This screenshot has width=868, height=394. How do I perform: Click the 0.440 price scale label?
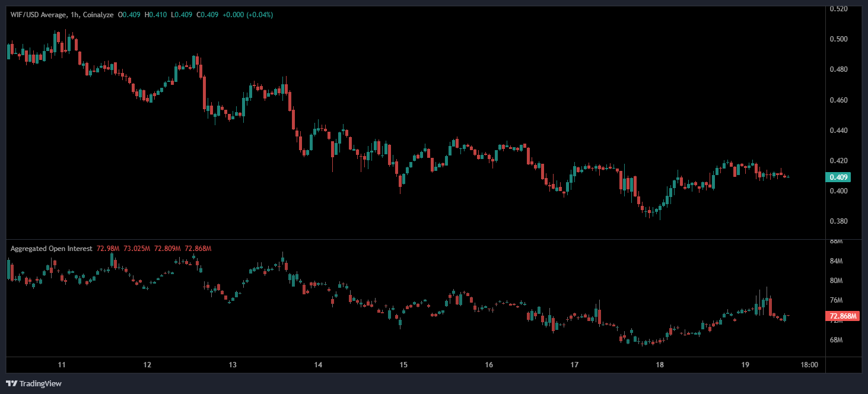(x=838, y=131)
